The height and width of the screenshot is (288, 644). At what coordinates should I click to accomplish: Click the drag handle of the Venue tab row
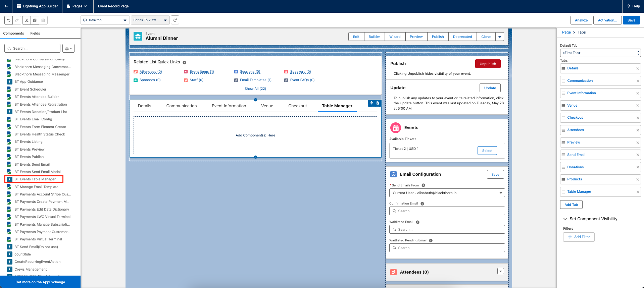coord(563,105)
